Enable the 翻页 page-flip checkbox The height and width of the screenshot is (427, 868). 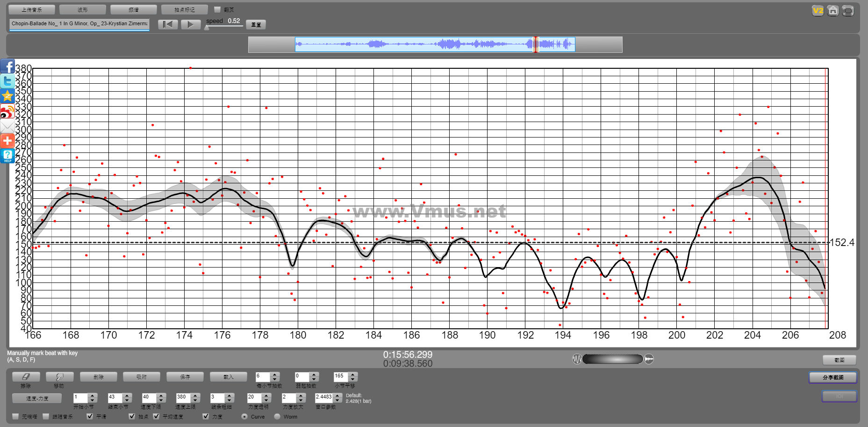click(217, 10)
